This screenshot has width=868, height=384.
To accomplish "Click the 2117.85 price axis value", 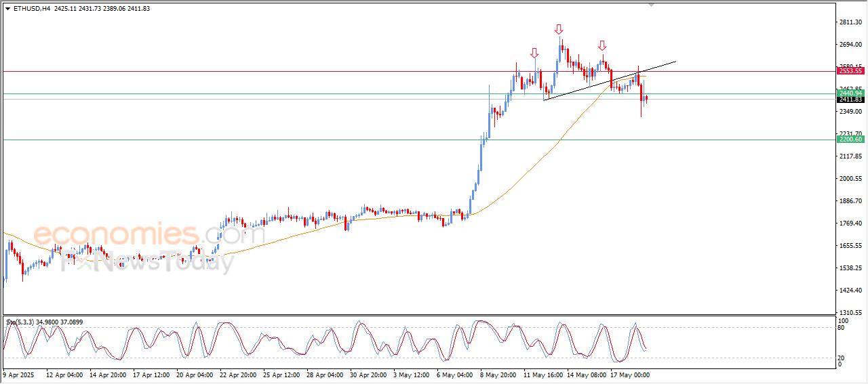I will (850, 156).
